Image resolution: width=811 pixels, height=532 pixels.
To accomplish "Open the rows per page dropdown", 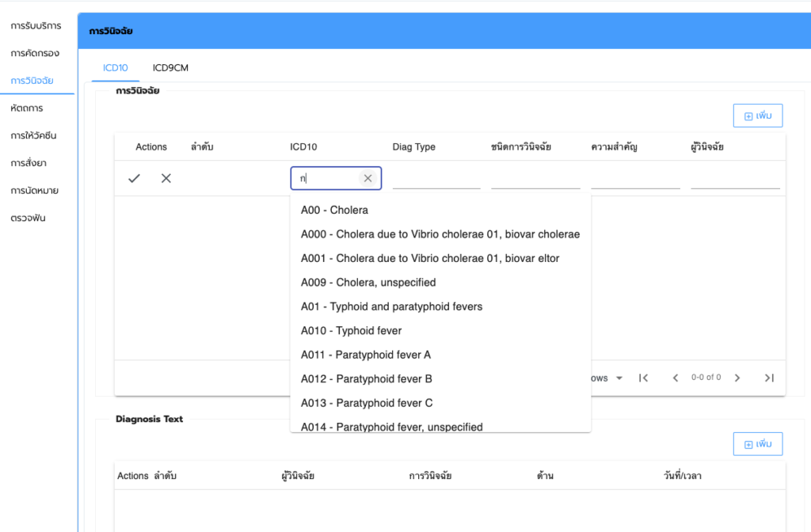I will [619, 378].
